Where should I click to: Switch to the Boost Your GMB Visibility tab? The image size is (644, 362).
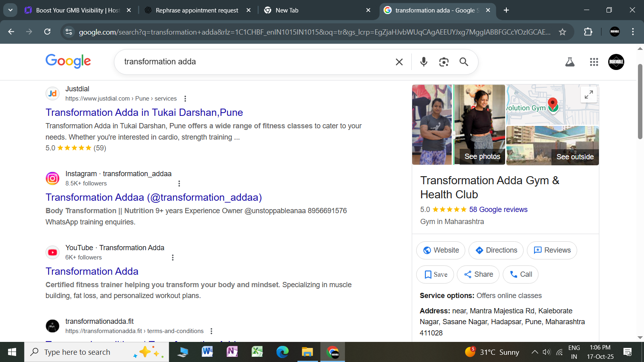click(78, 10)
